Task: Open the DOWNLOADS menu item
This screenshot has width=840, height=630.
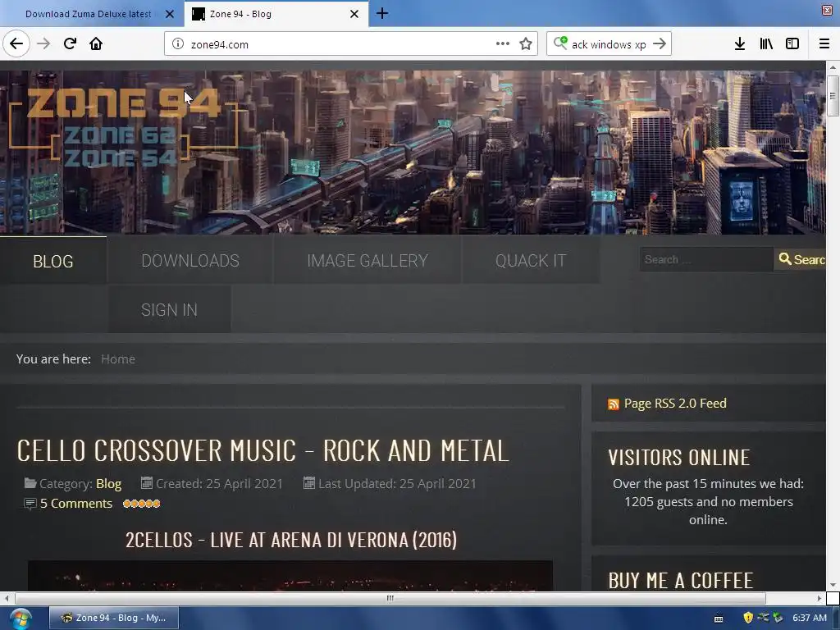Action: click(x=190, y=260)
